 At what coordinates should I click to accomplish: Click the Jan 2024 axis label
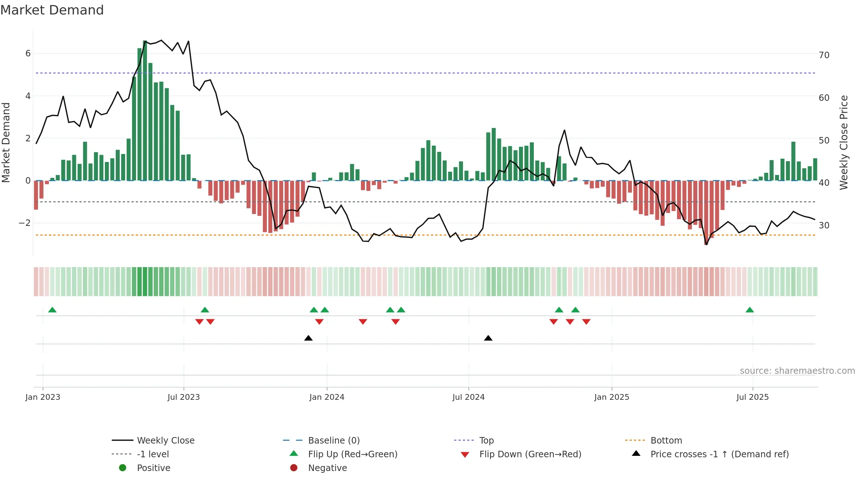327,397
